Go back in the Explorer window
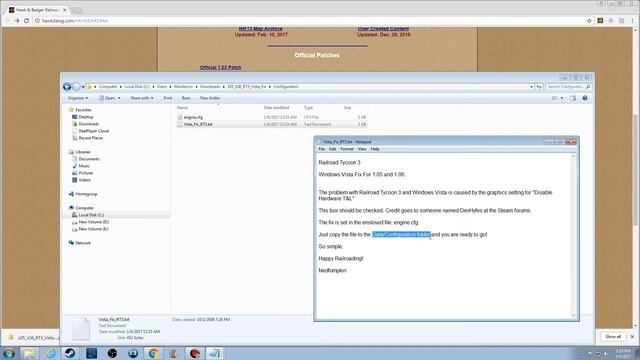 67,87
